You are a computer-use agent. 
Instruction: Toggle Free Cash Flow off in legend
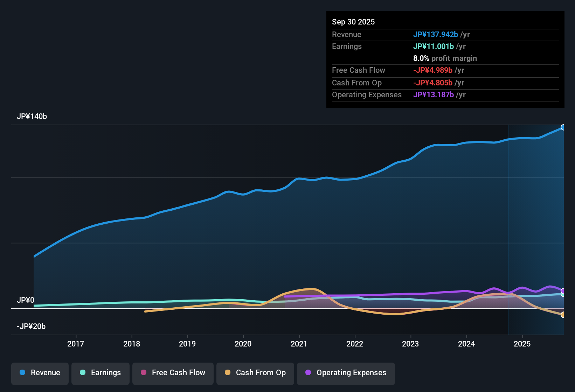point(173,373)
